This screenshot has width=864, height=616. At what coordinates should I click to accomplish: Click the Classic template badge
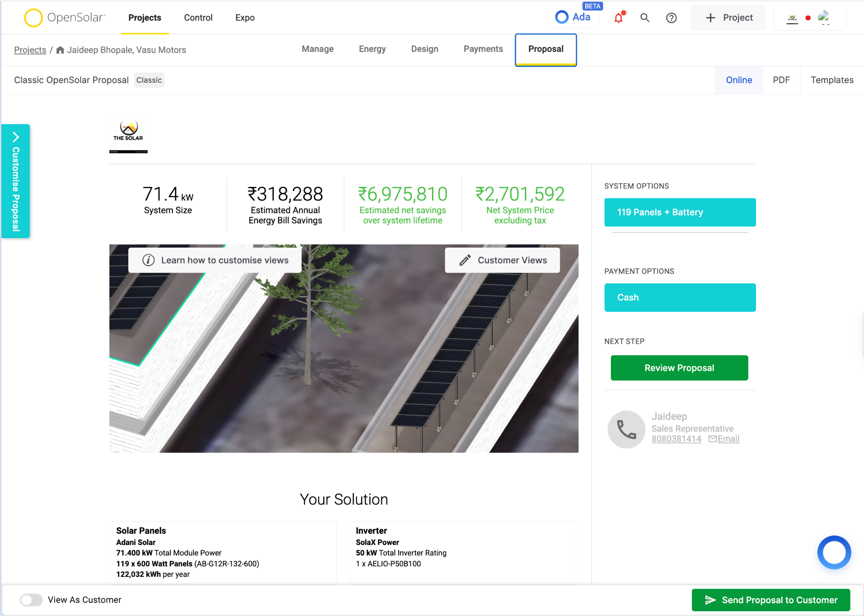point(149,80)
